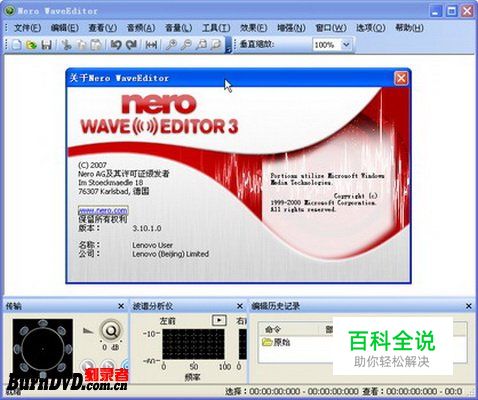The image size is (478, 400).
Task: Click the Undo arrow icon
Action: tap(116, 45)
